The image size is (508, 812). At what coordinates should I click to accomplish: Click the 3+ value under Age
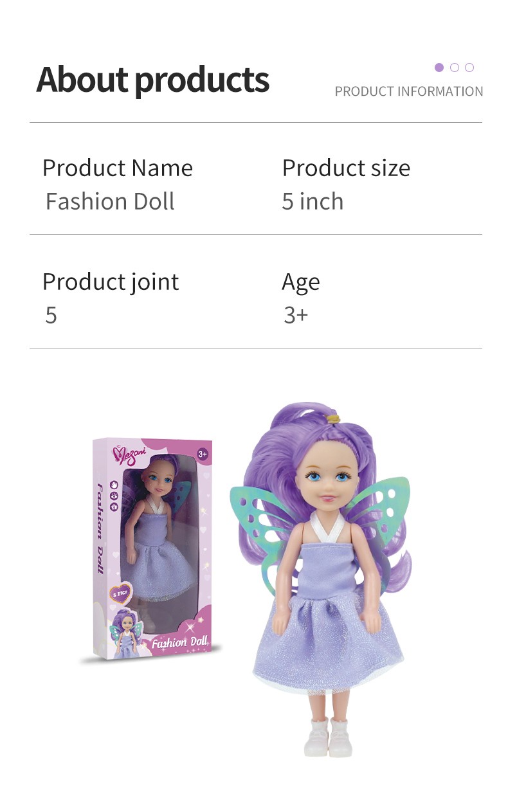(296, 315)
